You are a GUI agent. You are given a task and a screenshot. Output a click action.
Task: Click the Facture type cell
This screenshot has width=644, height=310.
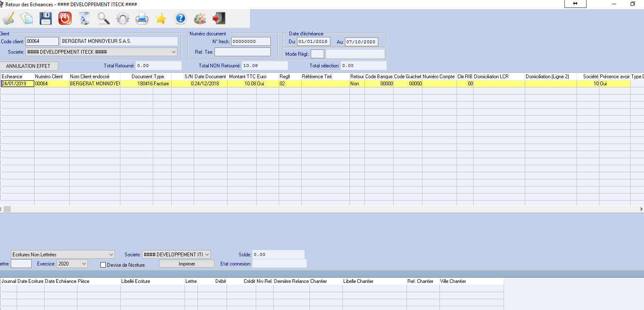coord(162,84)
